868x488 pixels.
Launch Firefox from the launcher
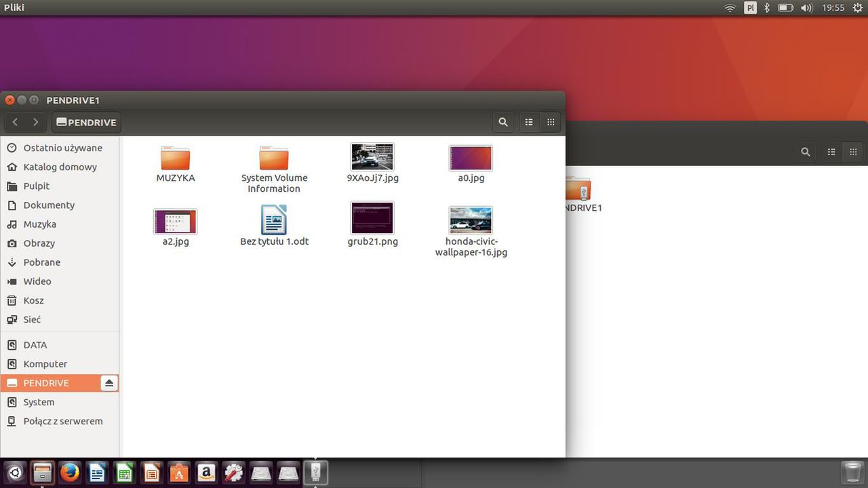tap(70, 472)
